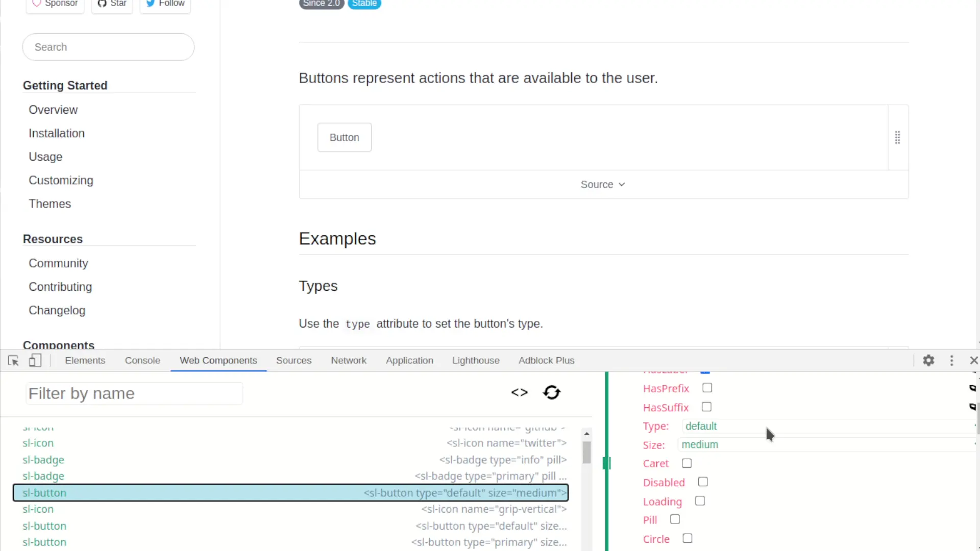The height and width of the screenshot is (551, 980).
Task: Open DevTools settings gear
Action: click(928, 361)
